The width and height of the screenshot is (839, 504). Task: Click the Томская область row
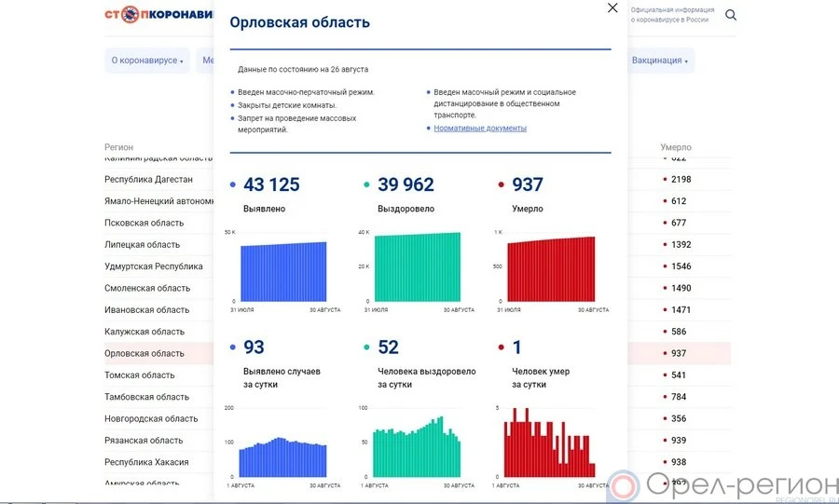[x=140, y=375]
